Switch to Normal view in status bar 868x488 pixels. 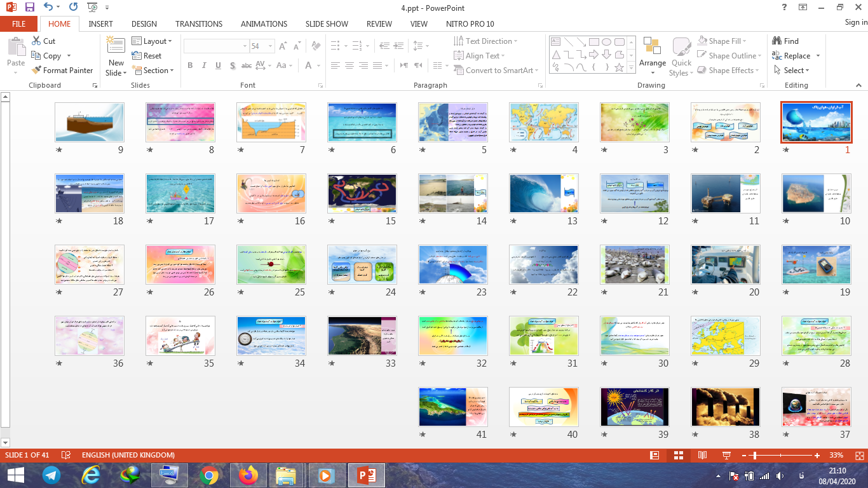point(654,456)
